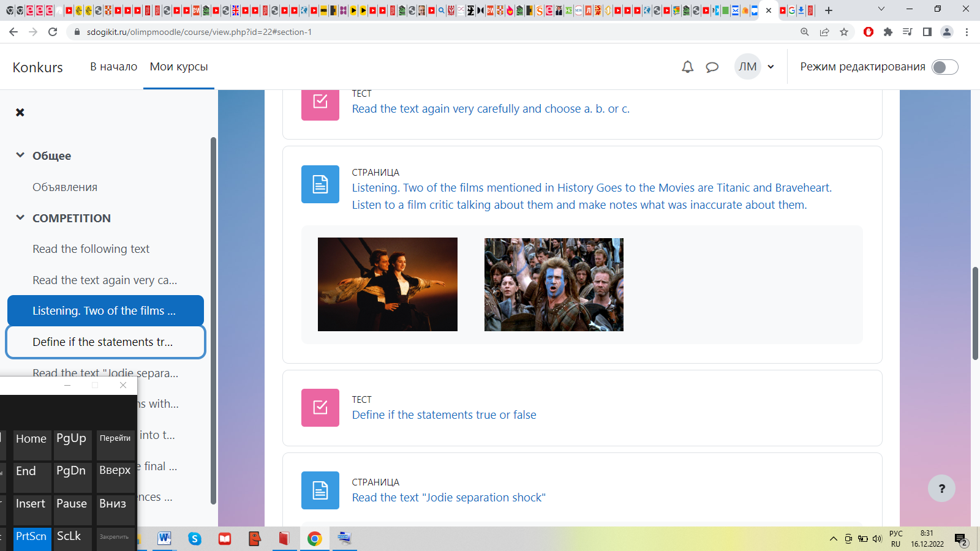
Task: Select 'Listening. Two of the films' sidebar item
Action: pyautogui.click(x=105, y=311)
